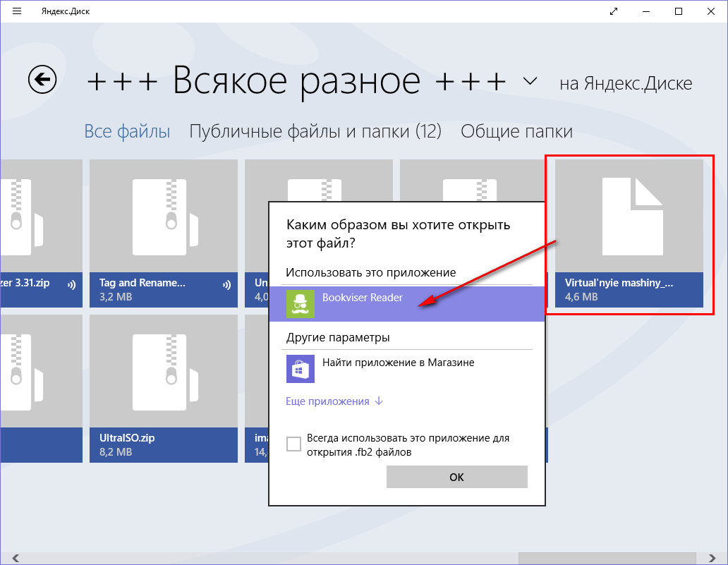Click the horizontal scrollbar thumb

[607, 557]
